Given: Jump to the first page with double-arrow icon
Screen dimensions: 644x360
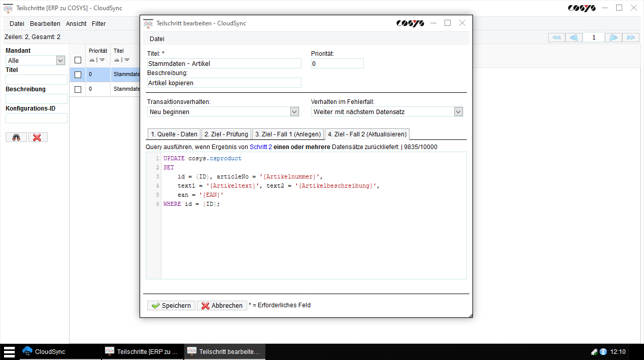Looking at the screenshot, I should [556, 37].
